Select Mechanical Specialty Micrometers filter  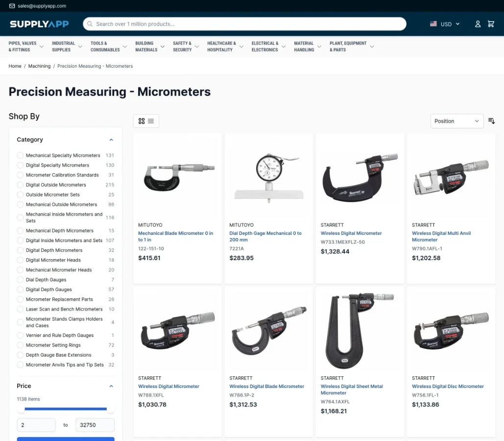20,155
